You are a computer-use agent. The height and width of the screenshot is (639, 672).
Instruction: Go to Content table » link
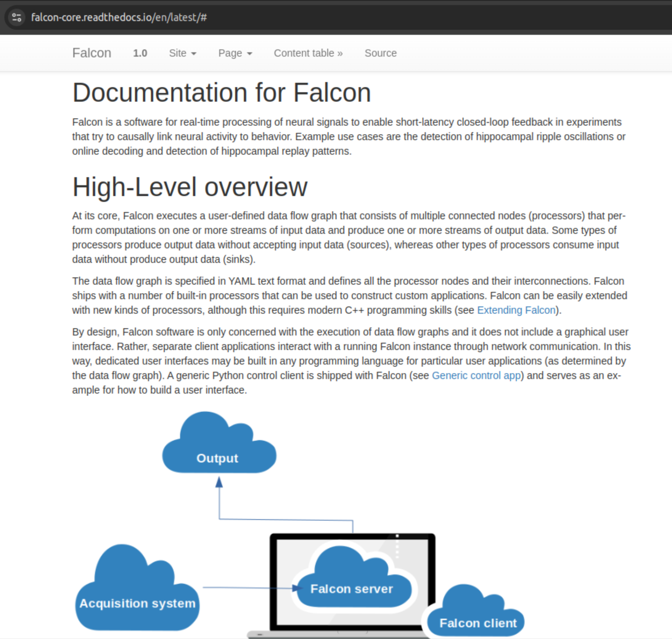[308, 53]
